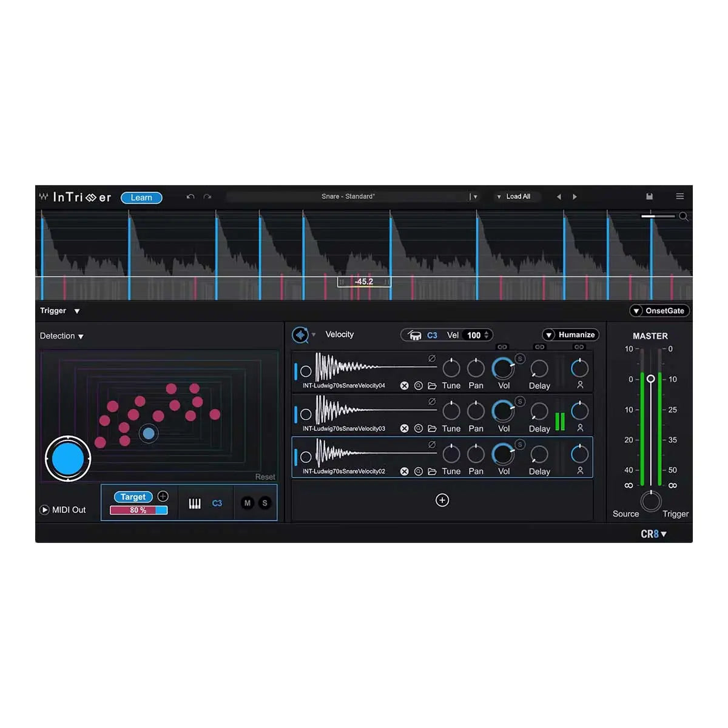The width and height of the screenshot is (728, 728).
Task: Click the drum icon next to C3
Action: (x=416, y=335)
